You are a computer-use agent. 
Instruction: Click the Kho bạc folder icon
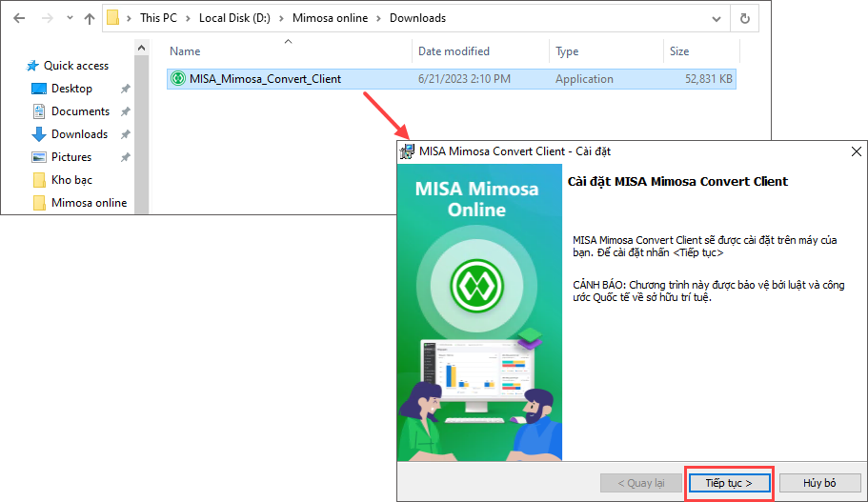[39, 180]
